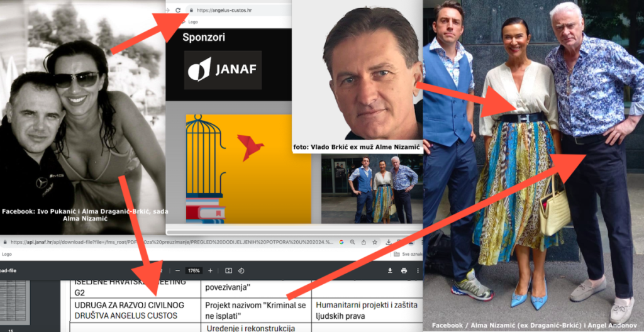Click the fit to page icon
This screenshot has width=644, height=332.
[x=228, y=270]
